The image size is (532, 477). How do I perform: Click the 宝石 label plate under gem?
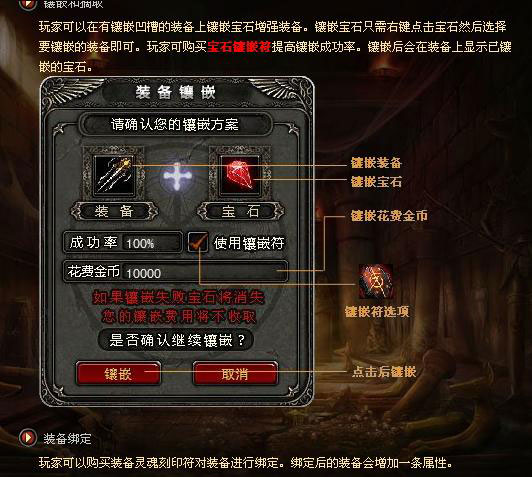(241, 211)
